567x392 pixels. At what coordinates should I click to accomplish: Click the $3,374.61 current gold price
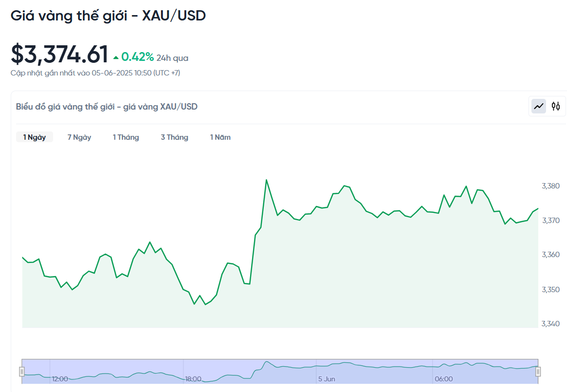click(x=59, y=54)
